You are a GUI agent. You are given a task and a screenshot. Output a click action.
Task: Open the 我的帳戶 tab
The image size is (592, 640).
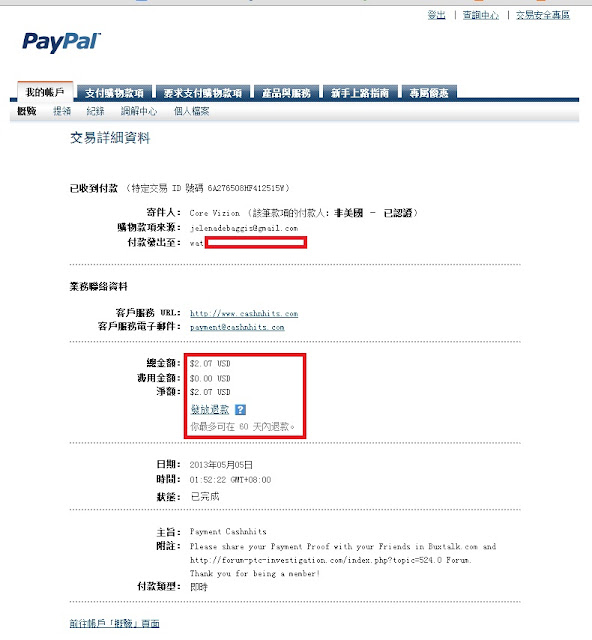(x=45, y=92)
